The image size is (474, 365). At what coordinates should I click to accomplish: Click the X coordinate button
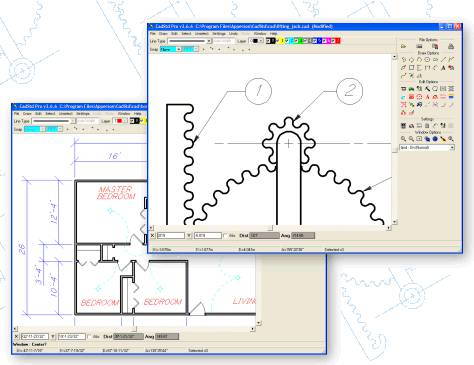(x=153, y=236)
